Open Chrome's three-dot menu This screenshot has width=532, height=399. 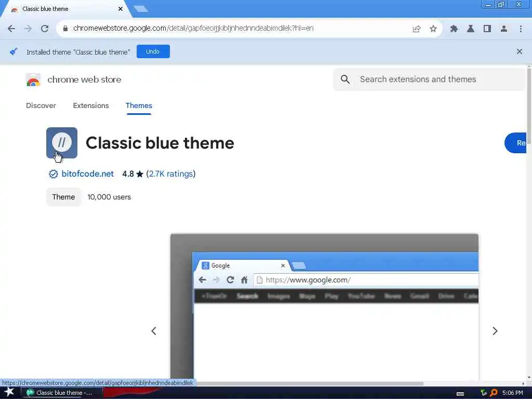click(x=521, y=29)
